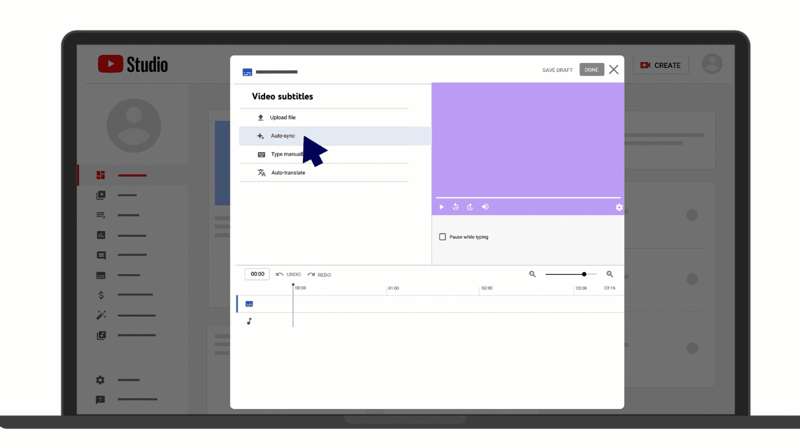The width and height of the screenshot is (800, 448).
Task: Click the zoom out magnifier on timeline
Action: [x=532, y=274]
